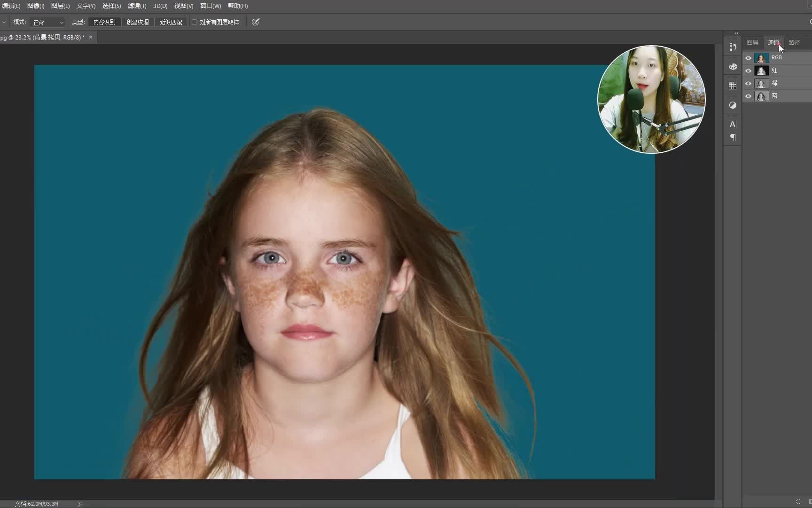
Task: Select the 创建纹理 type button
Action: point(138,22)
